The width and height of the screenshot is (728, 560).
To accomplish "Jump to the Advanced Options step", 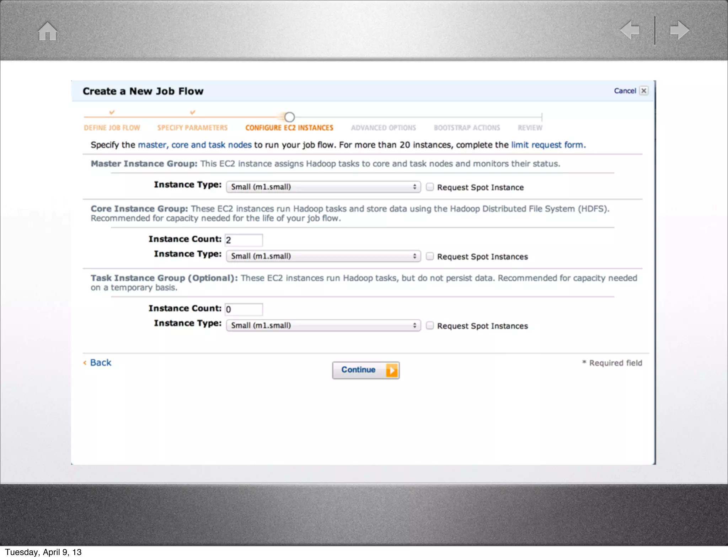I will click(x=383, y=128).
